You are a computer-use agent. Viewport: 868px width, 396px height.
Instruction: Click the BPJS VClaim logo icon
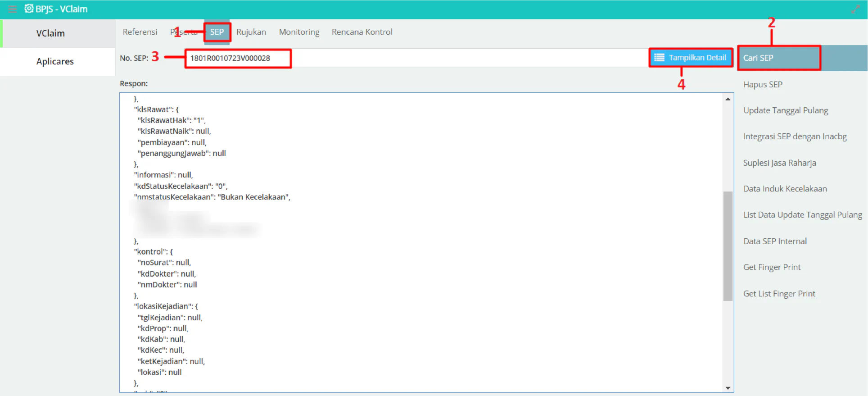point(29,9)
